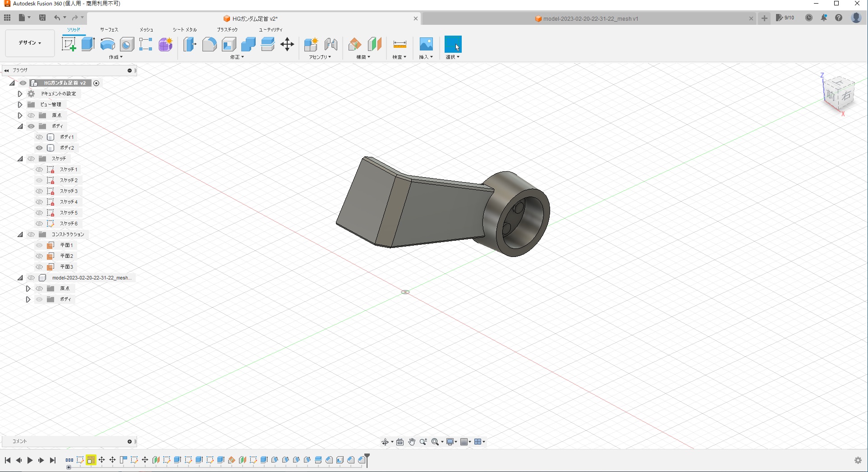Switch to the メッシュ tab
The width and height of the screenshot is (868, 472).
coord(146,30)
